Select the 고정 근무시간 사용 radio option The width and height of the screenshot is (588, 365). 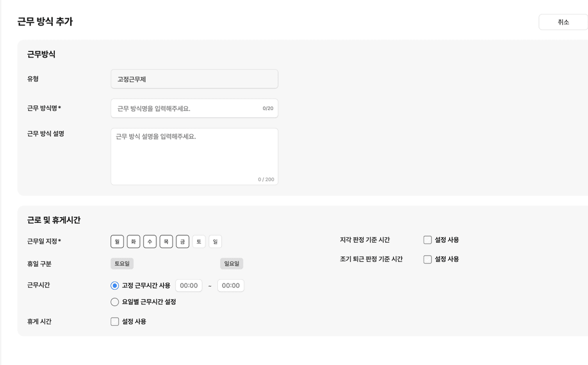click(114, 285)
